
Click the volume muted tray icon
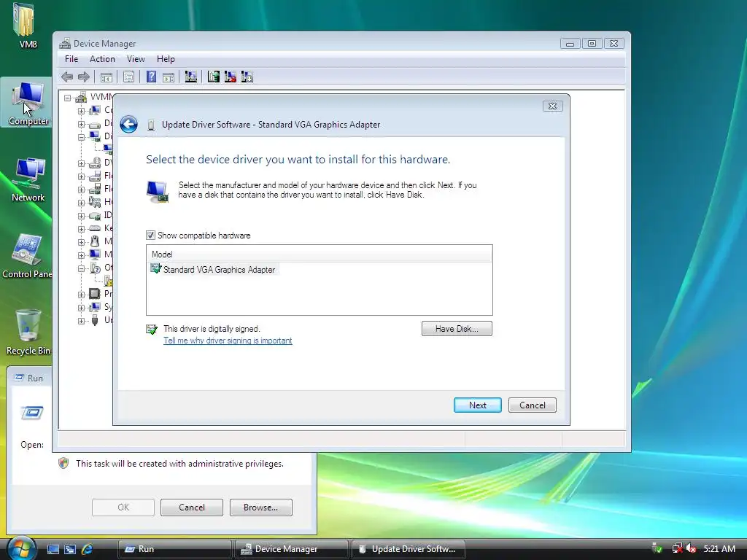692,548
